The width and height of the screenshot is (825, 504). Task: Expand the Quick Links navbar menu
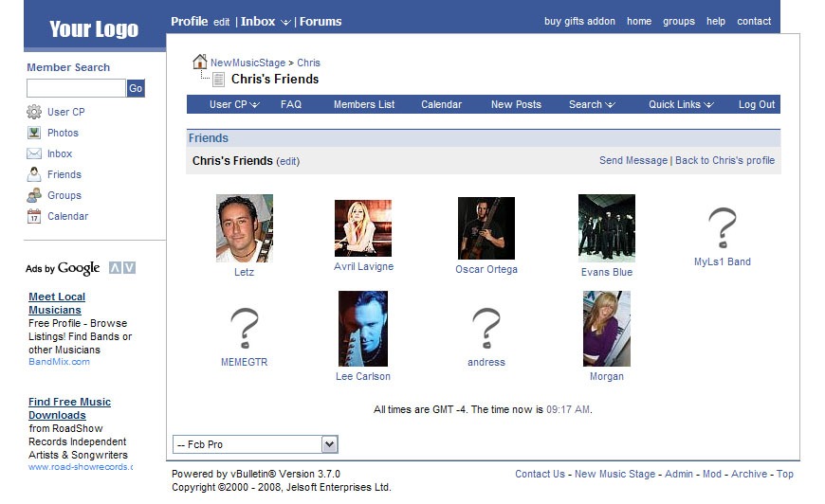click(681, 104)
